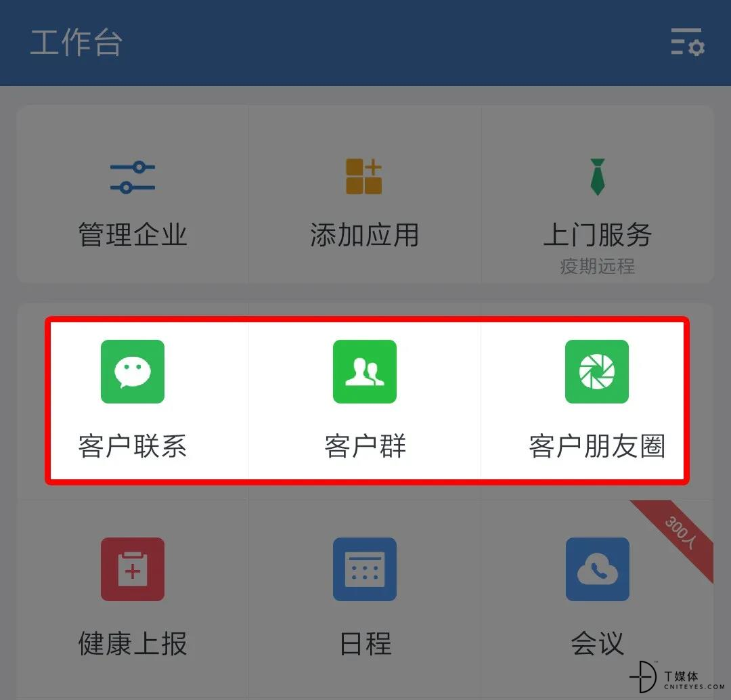Select the 添加应用 label
The image size is (731, 700).
(365, 234)
